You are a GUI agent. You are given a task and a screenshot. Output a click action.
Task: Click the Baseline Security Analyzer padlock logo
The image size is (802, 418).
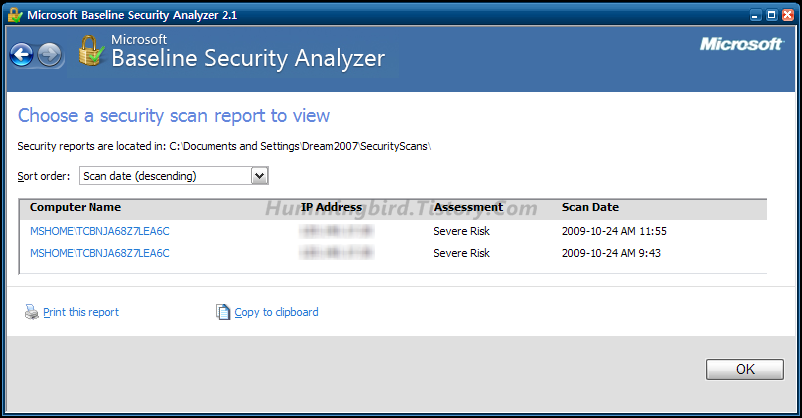pyautogui.click(x=91, y=51)
